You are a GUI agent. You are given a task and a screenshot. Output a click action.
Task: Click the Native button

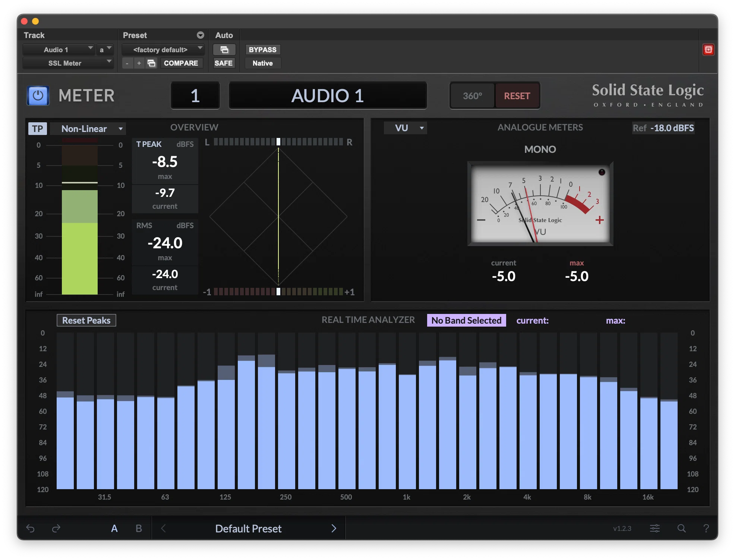(262, 63)
